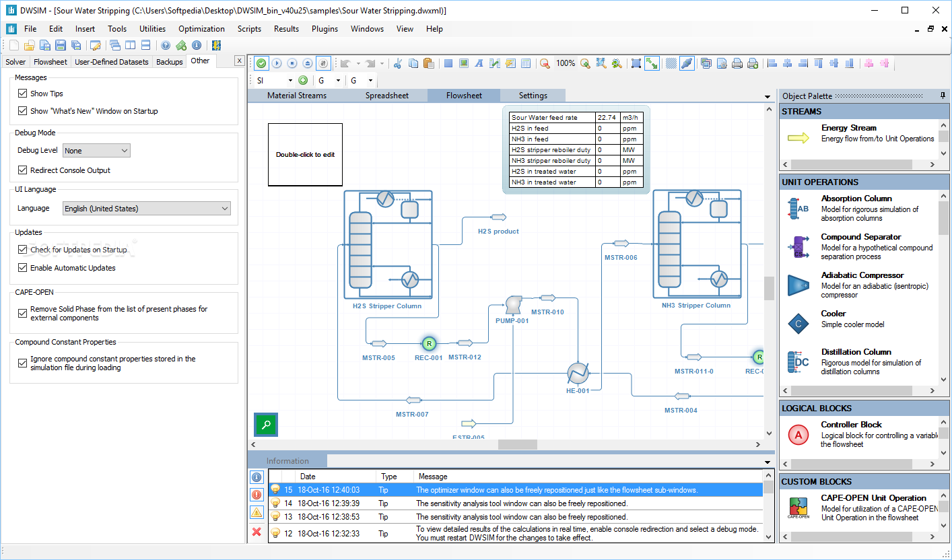Viewport: 952px width, 560px height.
Task: Click the play calculation button
Action: 277,63
